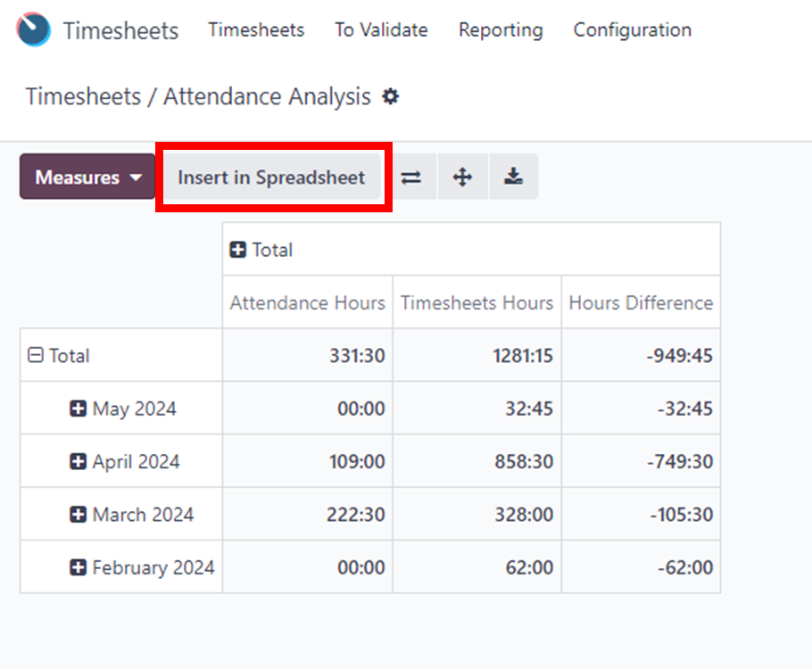Click Insert in Spreadsheet button

pos(272,178)
